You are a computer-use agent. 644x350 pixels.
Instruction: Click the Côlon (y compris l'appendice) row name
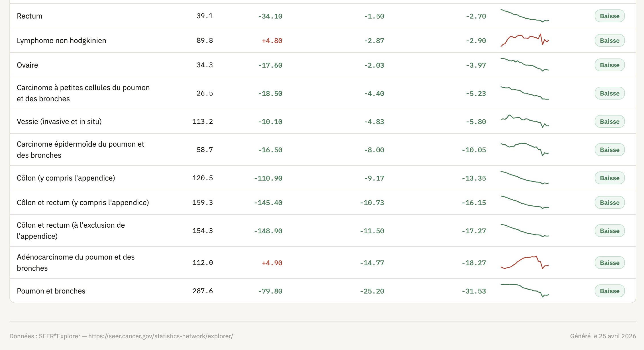click(66, 178)
